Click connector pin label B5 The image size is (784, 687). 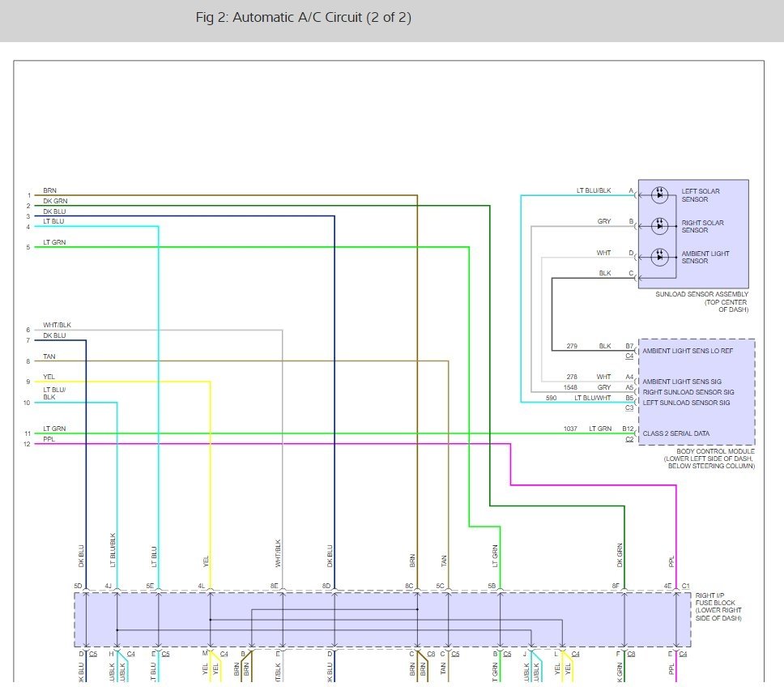tap(629, 398)
